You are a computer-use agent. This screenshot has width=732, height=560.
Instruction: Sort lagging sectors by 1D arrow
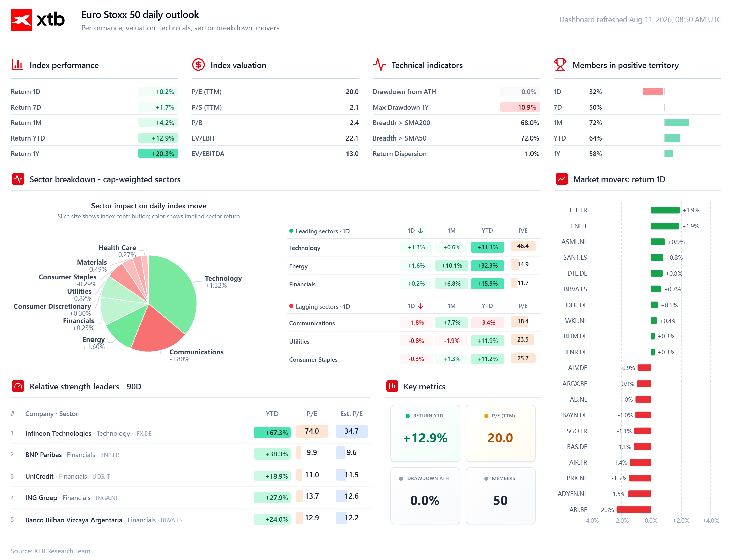pyautogui.click(x=420, y=306)
